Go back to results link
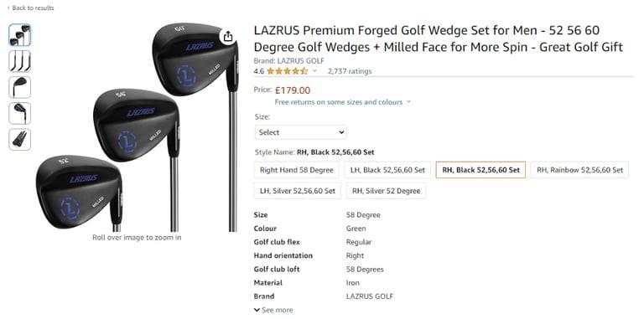Screen dimensions: 644x319 click(31, 8)
